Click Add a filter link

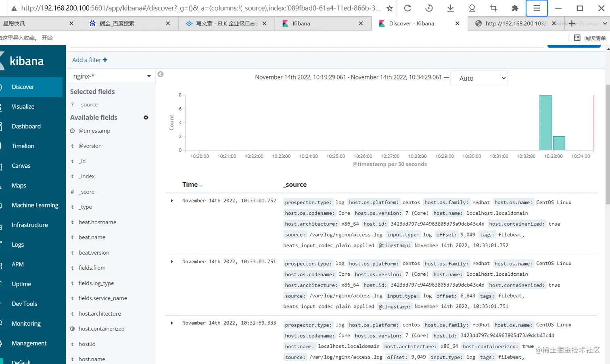point(90,60)
